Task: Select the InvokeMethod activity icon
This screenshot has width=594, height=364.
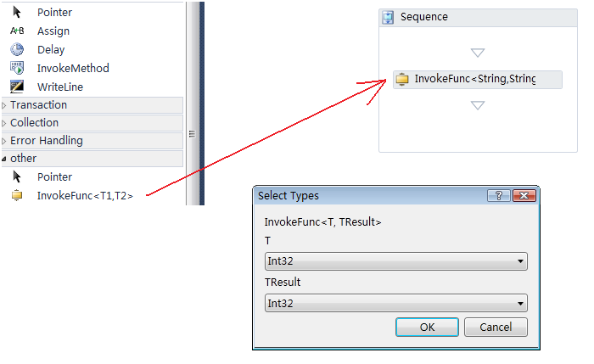Action: tap(17, 68)
